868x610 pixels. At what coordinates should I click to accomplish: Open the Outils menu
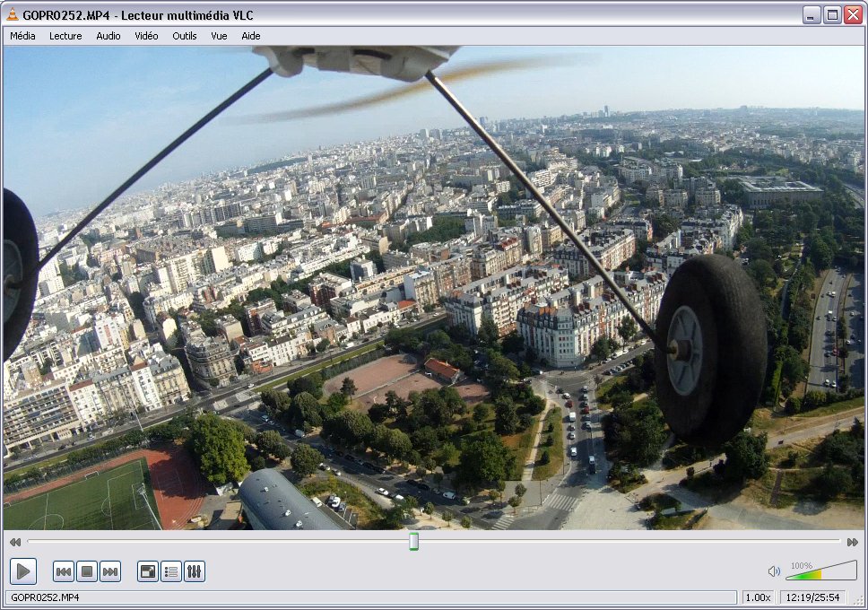pos(185,36)
